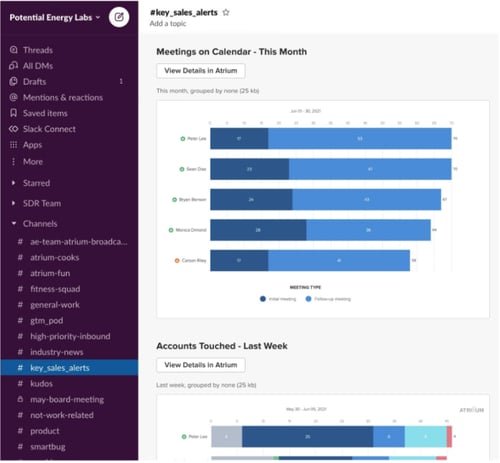
Task: Click the Threads icon in sidebar
Action: point(13,50)
